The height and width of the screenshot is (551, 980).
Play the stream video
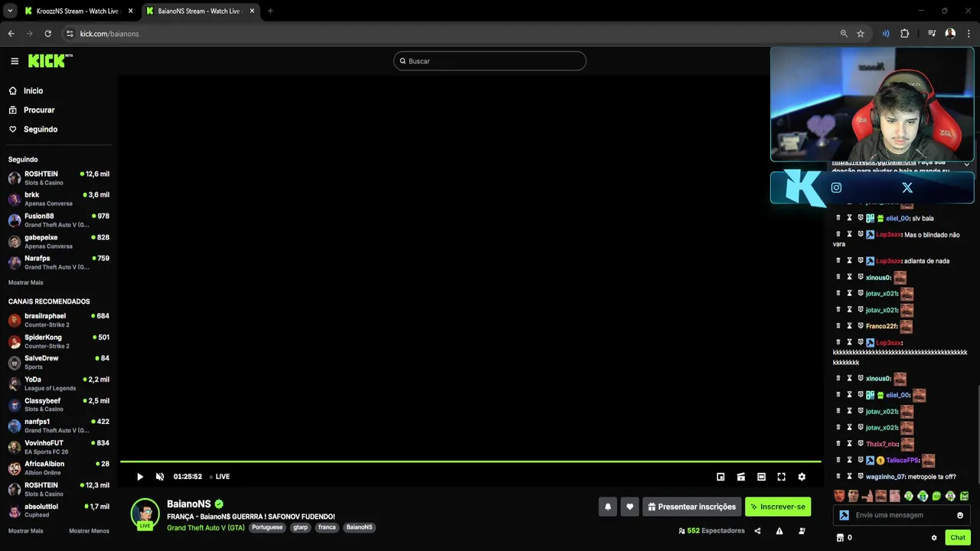point(140,477)
